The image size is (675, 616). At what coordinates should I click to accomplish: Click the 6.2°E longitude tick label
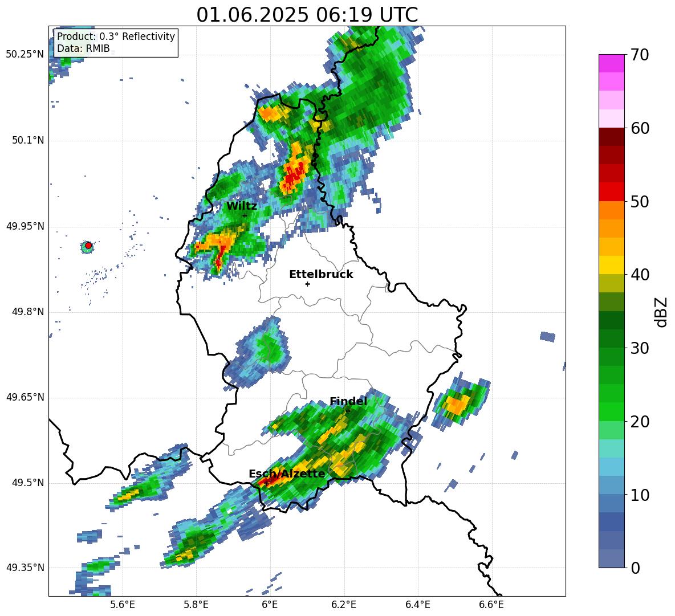344,605
